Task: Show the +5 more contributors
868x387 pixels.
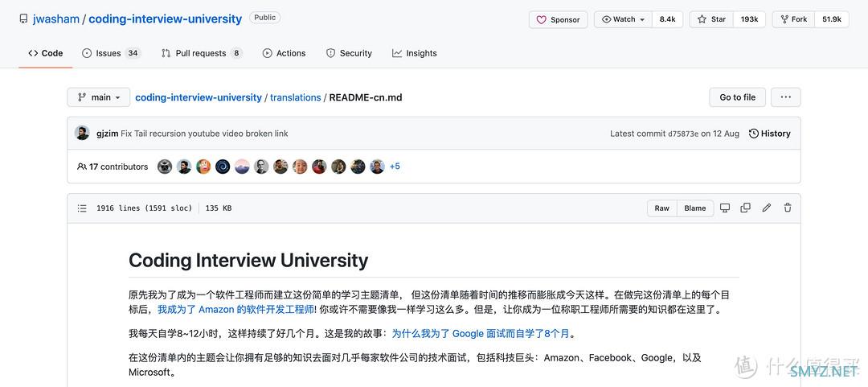Action: point(395,167)
